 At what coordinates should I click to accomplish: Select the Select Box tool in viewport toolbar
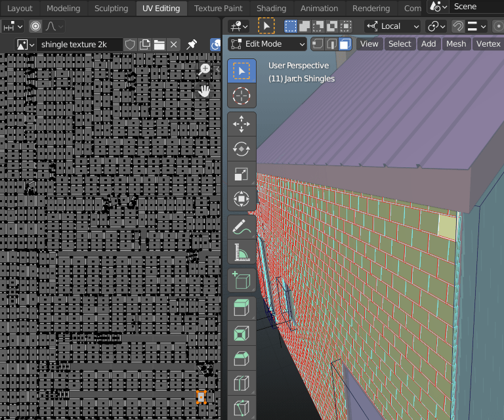pos(241,71)
